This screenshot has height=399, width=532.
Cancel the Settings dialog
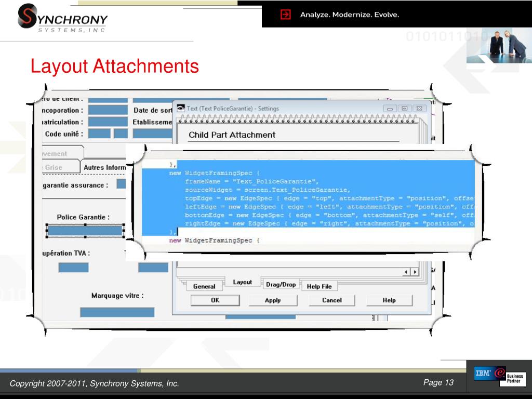tap(332, 300)
